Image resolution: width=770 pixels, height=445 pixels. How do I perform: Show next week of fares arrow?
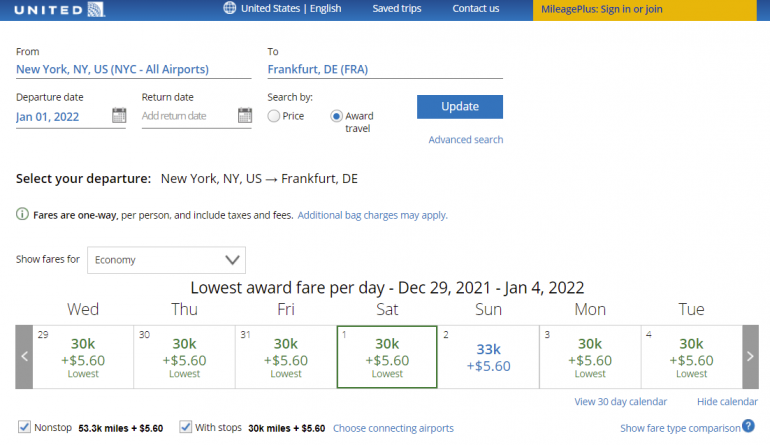coord(750,356)
